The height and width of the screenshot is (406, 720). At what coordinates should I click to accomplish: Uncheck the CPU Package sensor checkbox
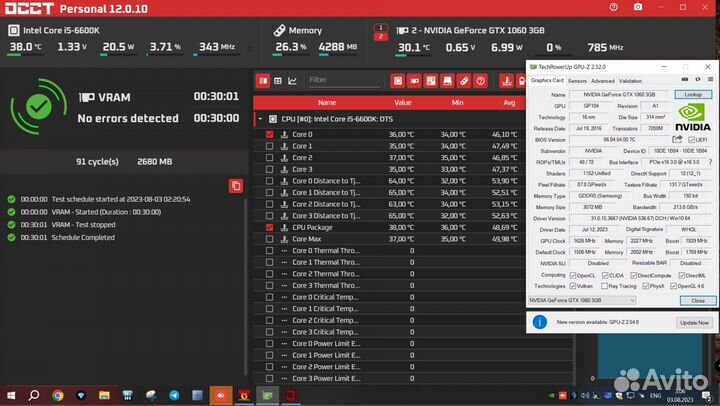269,227
